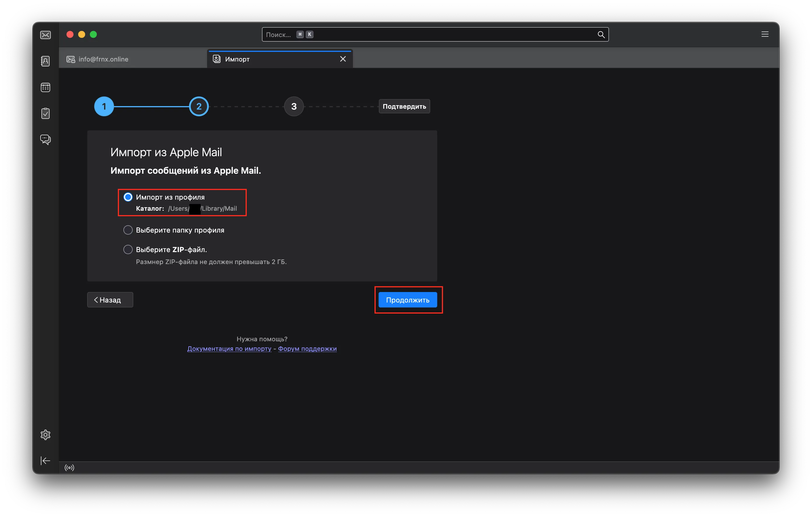
Task: Open the Tasks sidebar icon
Action: tap(45, 114)
